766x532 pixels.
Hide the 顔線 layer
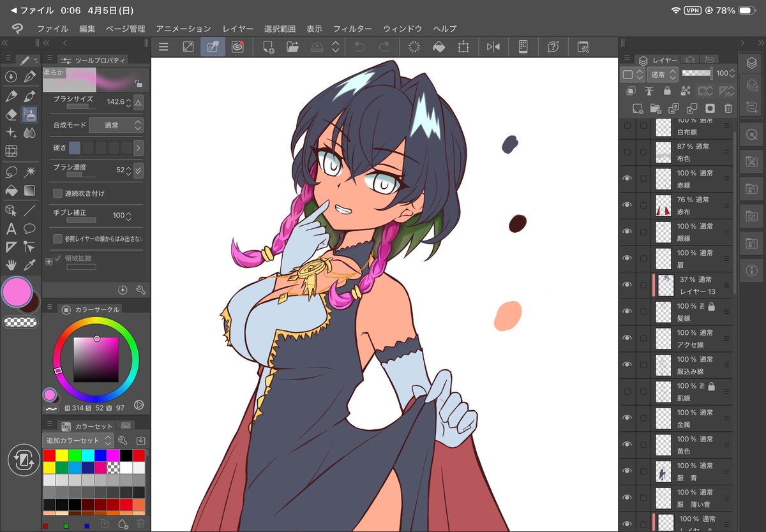627,232
